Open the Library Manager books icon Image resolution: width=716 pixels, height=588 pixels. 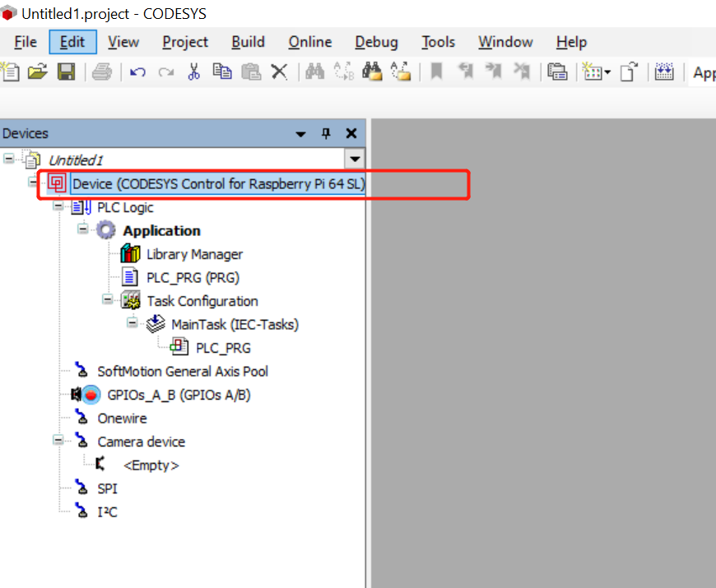coord(130,253)
